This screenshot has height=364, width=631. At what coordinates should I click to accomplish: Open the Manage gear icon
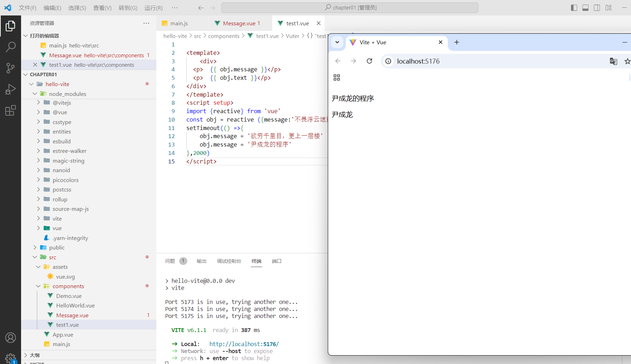(x=11, y=358)
